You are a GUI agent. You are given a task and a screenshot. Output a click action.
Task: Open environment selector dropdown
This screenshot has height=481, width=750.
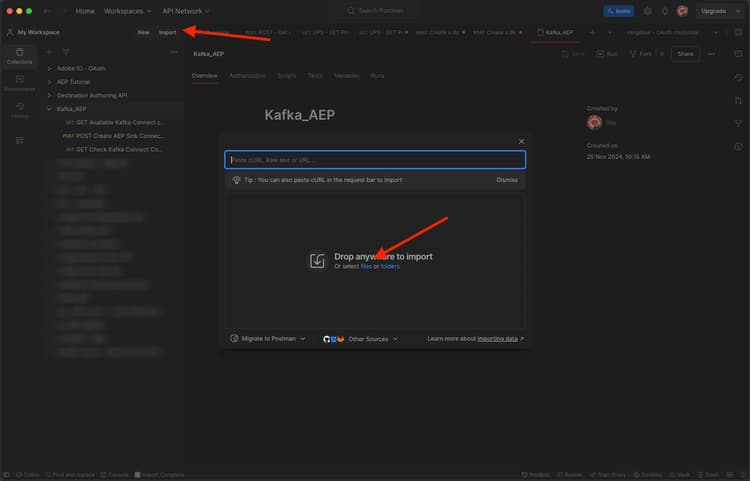click(672, 33)
